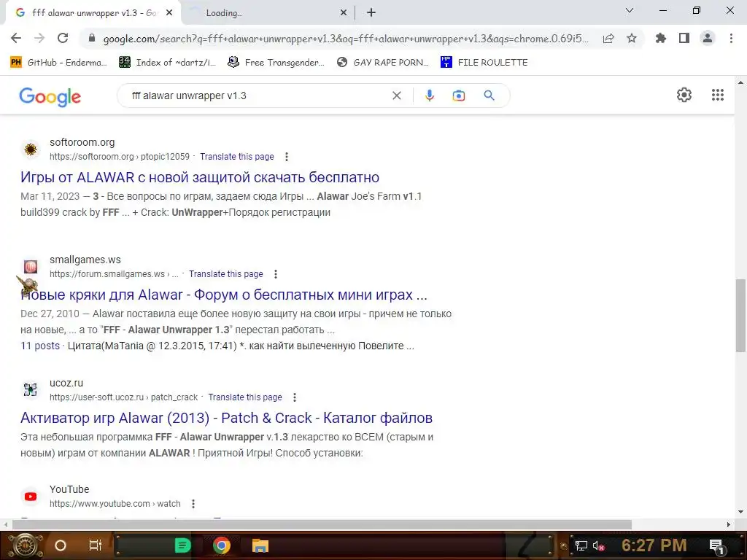Screen dimensions: 747x560
Task: Clear the Google search box with X
Action: click(396, 96)
